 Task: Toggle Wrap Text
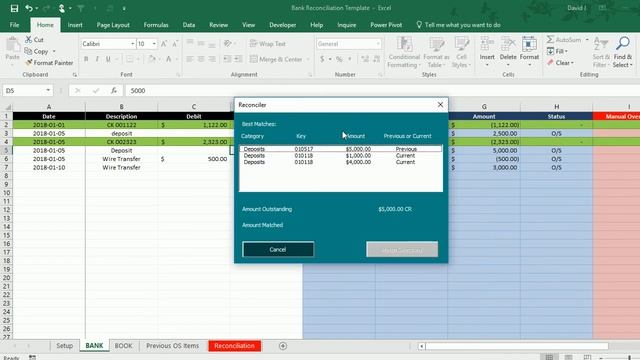coord(268,44)
